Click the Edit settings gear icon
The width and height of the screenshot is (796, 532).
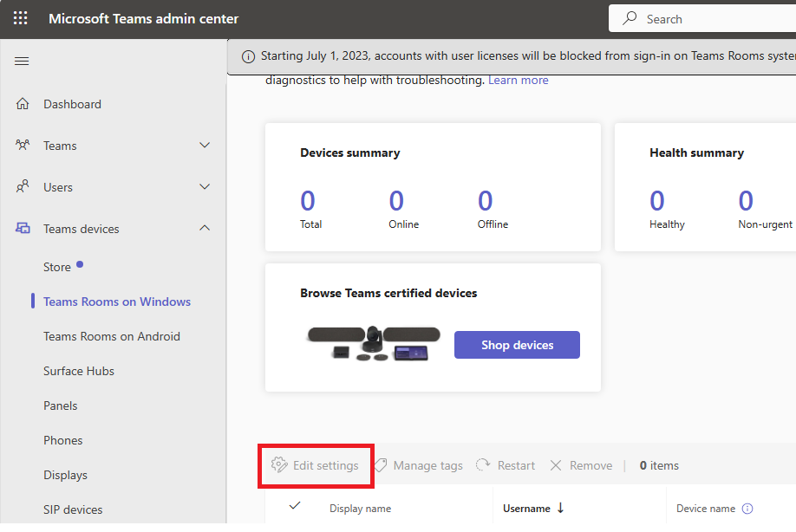point(279,465)
